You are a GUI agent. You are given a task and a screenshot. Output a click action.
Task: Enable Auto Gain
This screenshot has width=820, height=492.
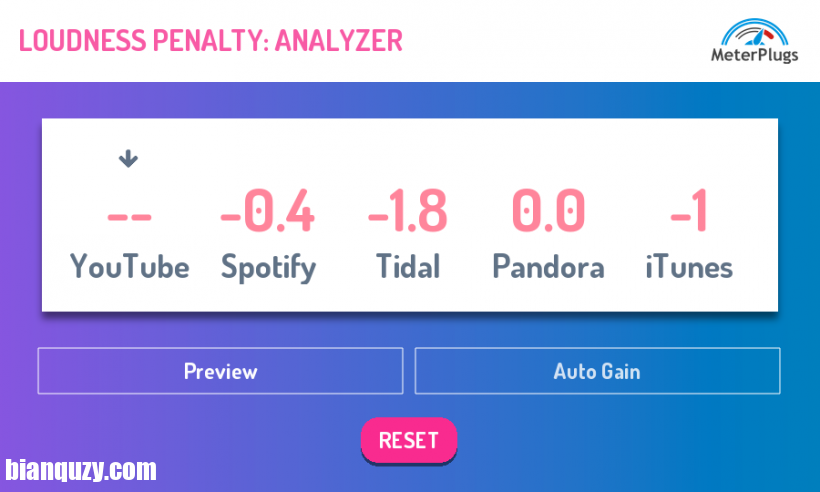tap(597, 371)
